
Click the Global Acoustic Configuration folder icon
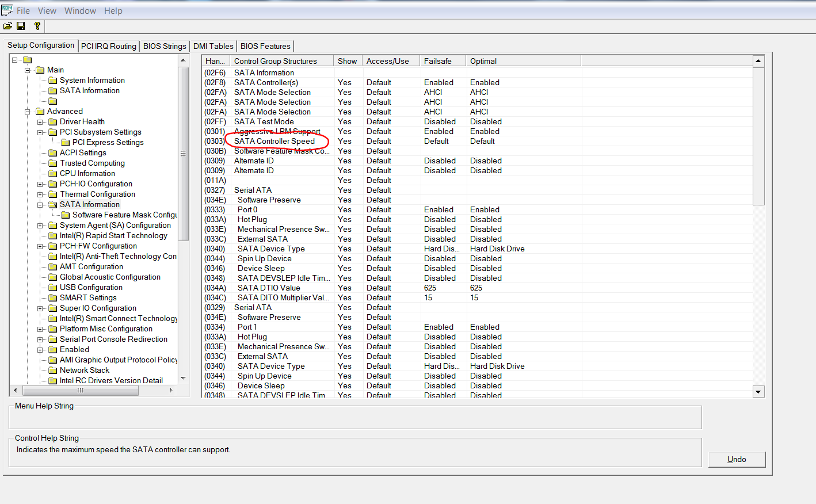(x=53, y=277)
